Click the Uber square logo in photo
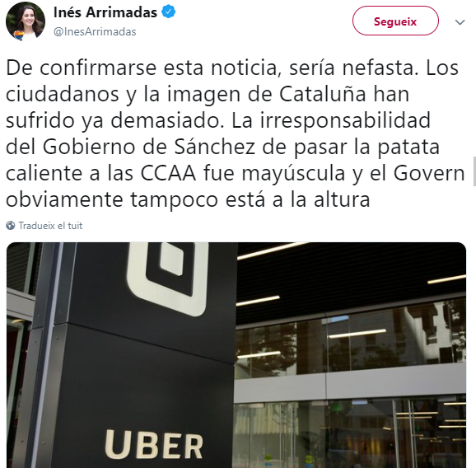This screenshot has width=476, height=468. [x=167, y=277]
